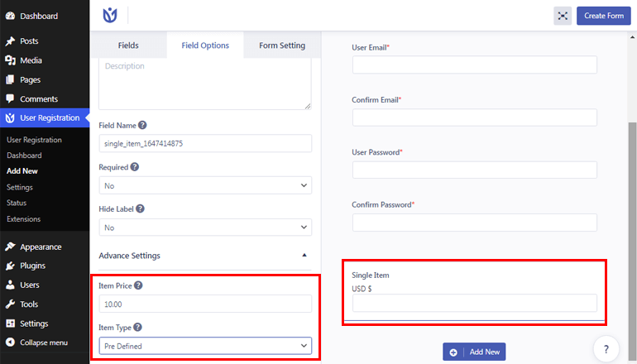Click the fullscreen toggle icon beside Create Form

click(563, 16)
